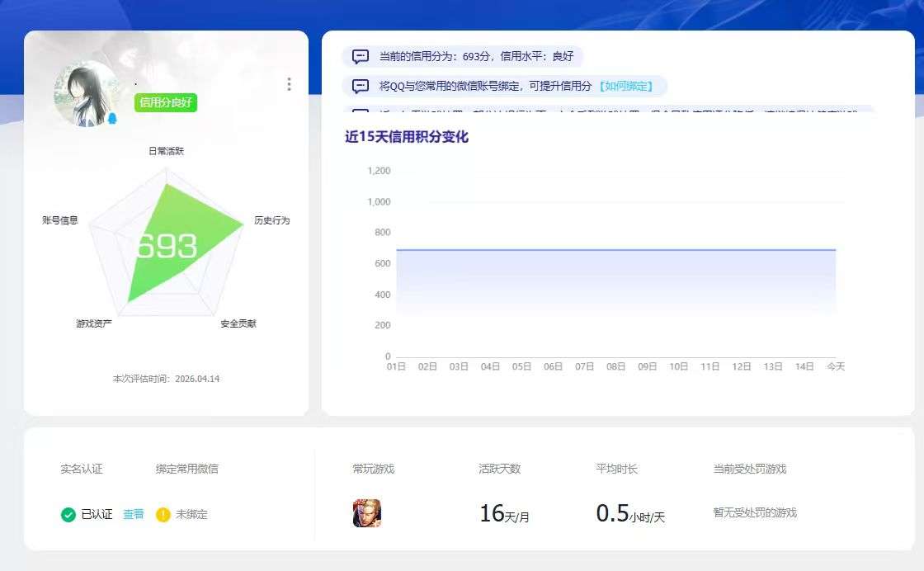Click the 16天/月 active days value
This screenshot has height=571, width=924.
point(504,513)
